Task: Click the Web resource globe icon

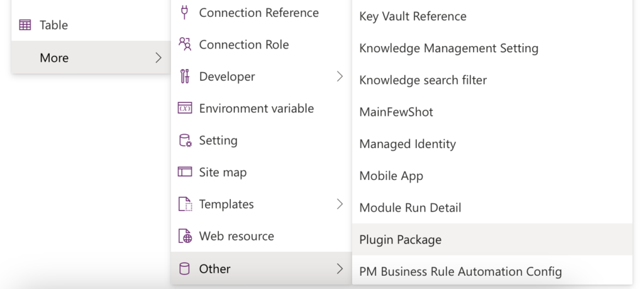Action: click(x=186, y=236)
